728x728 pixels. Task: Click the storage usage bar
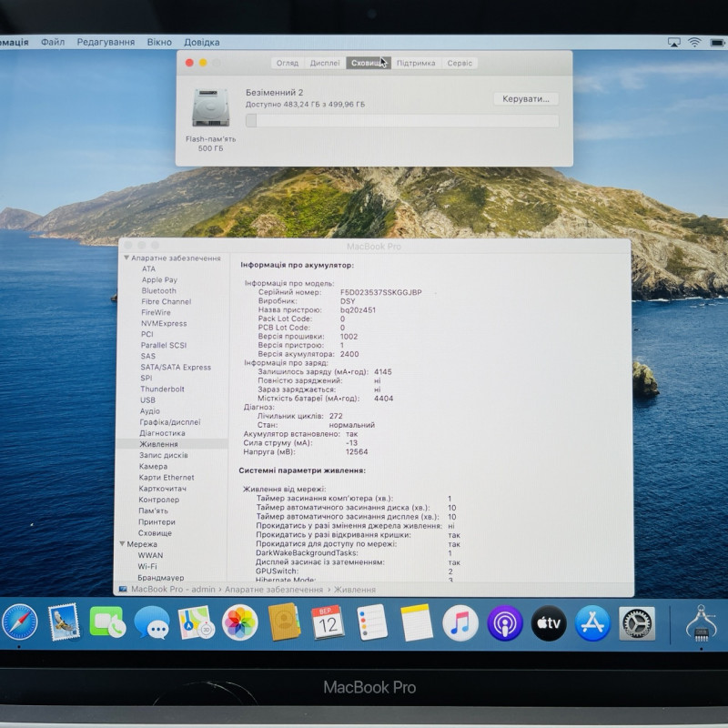click(402, 121)
